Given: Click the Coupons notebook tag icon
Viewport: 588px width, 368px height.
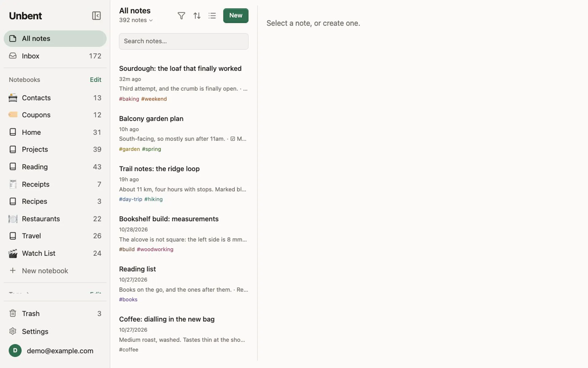Looking at the screenshot, I should point(13,115).
